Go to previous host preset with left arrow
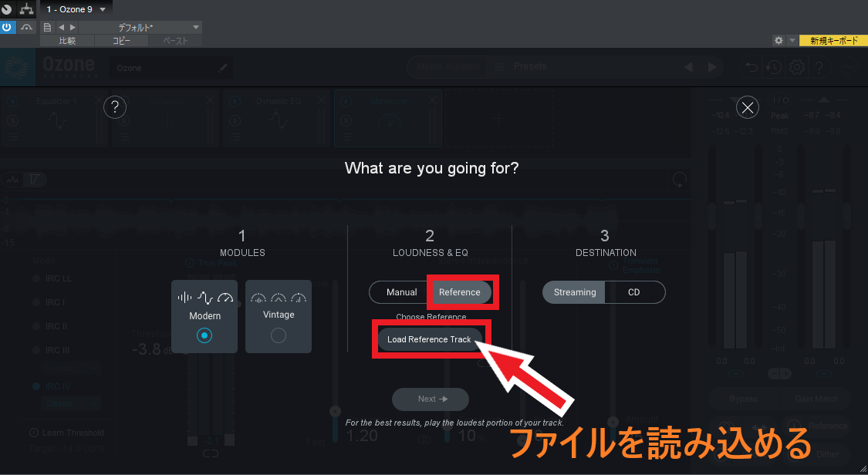This screenshot has height=475, width=868. tap(62, 27)
